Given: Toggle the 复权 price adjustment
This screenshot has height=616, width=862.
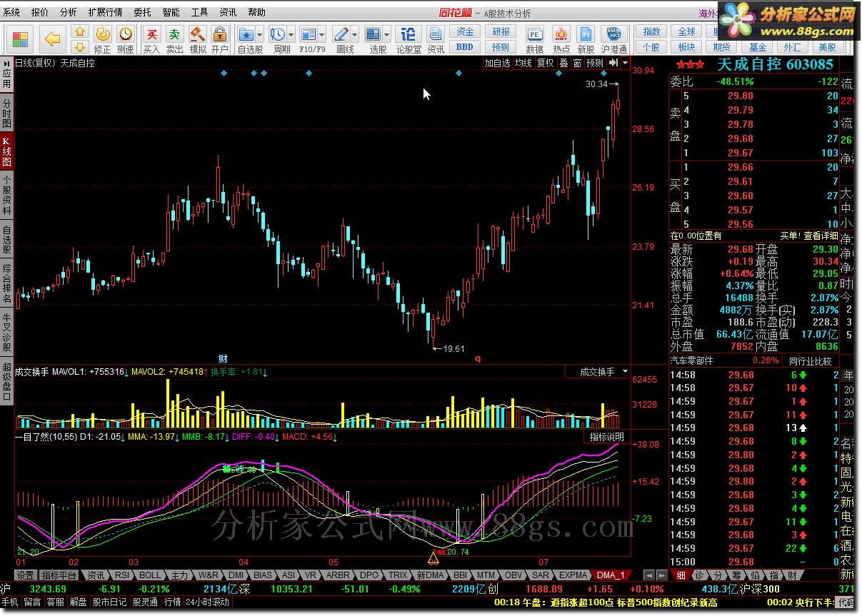Looking at the screenshot, I should 545,63.
